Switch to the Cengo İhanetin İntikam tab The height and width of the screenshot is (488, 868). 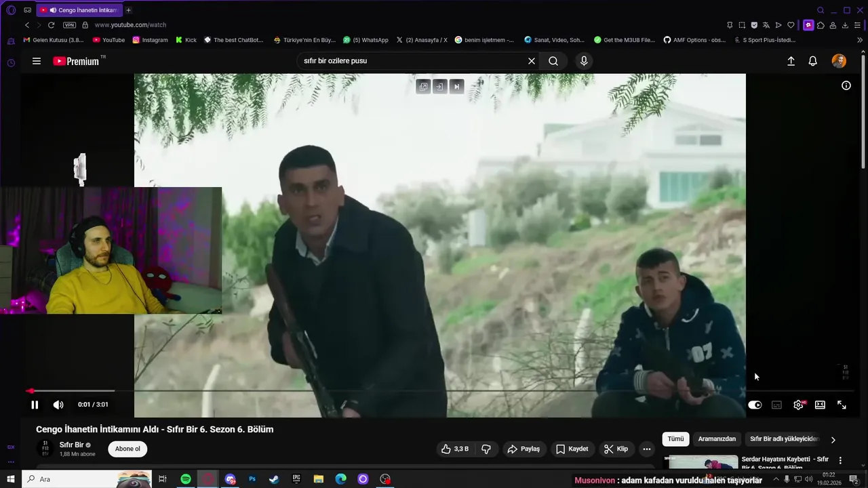click(x=79, y=10)
